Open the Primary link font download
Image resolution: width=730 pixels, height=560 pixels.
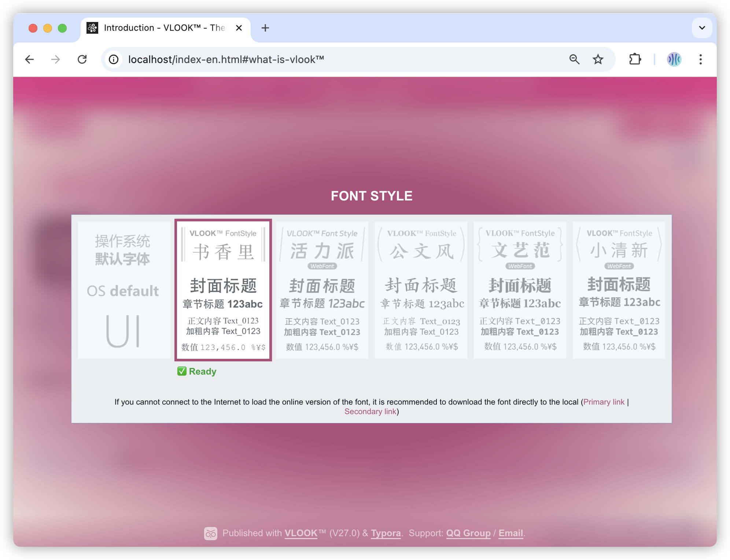tap(604, 402)
